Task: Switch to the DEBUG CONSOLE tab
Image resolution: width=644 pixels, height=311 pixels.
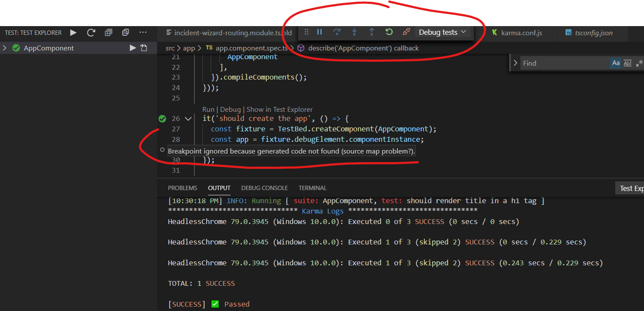Action: (265, 188)
